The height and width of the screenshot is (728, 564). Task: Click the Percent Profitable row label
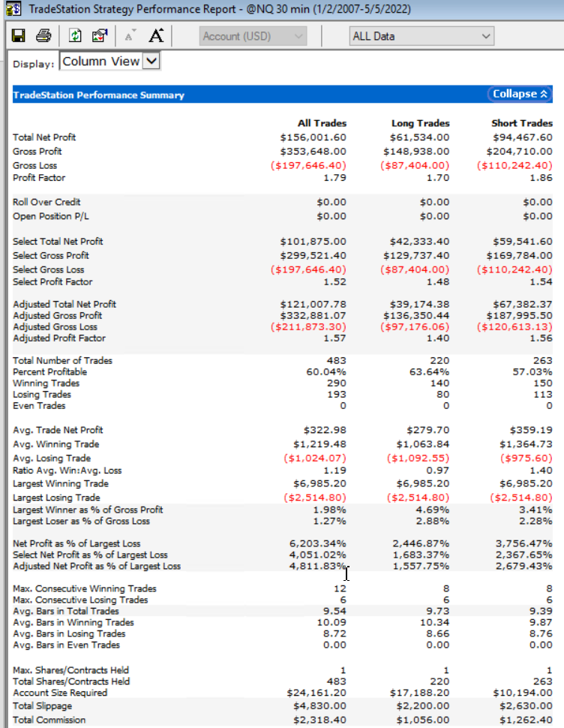(x=50, y=372)
